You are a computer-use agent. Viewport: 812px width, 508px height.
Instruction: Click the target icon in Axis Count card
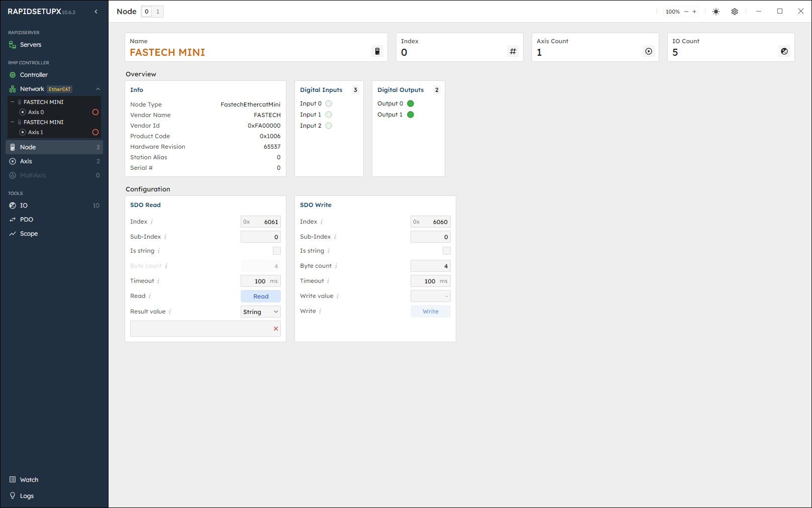click(649, 51)
